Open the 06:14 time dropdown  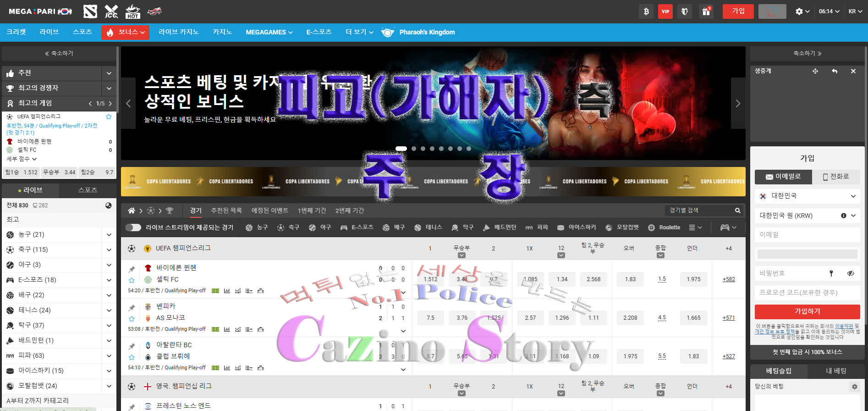829,11
